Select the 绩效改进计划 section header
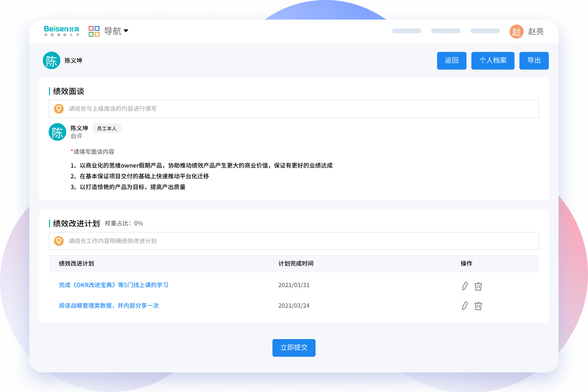588x392 pixels. click(x=77, y=222)
